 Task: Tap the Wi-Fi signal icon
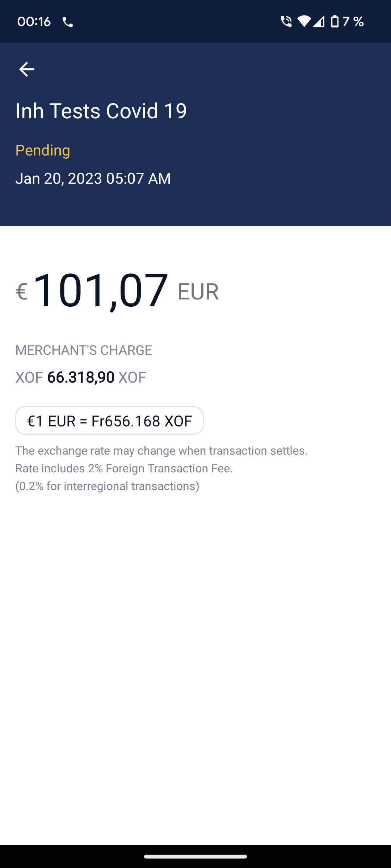point(304,22)
